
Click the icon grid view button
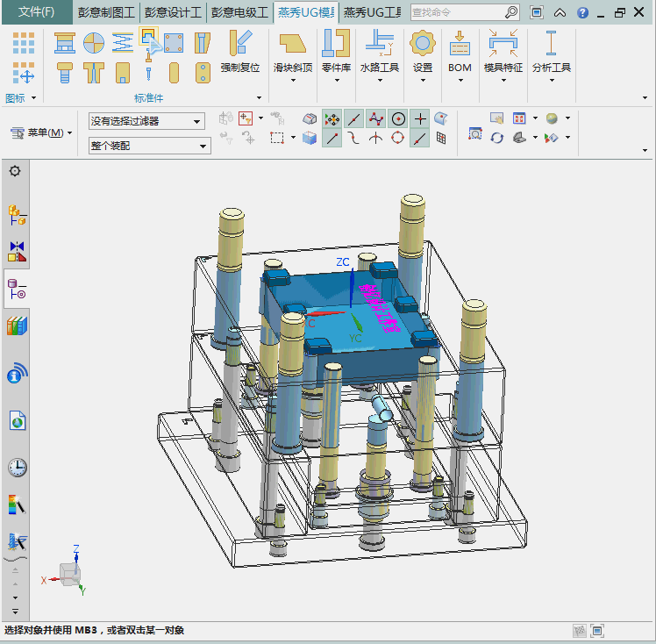pyautogui.click(x=24, y=43)
